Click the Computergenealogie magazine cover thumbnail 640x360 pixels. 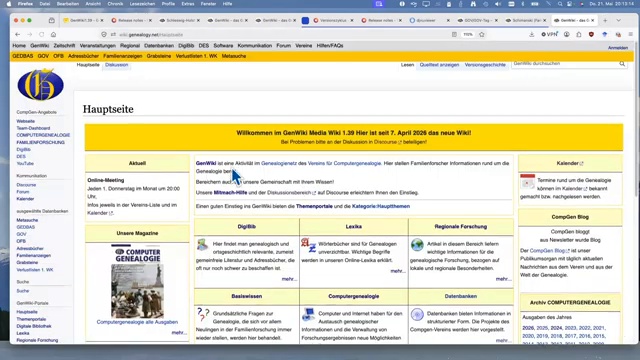click(137, 282)
